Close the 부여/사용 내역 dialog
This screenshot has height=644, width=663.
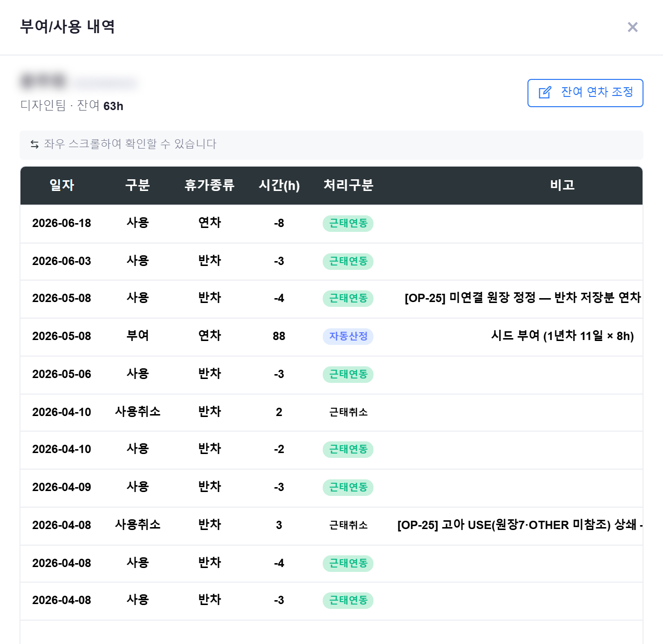click(632, 27)
